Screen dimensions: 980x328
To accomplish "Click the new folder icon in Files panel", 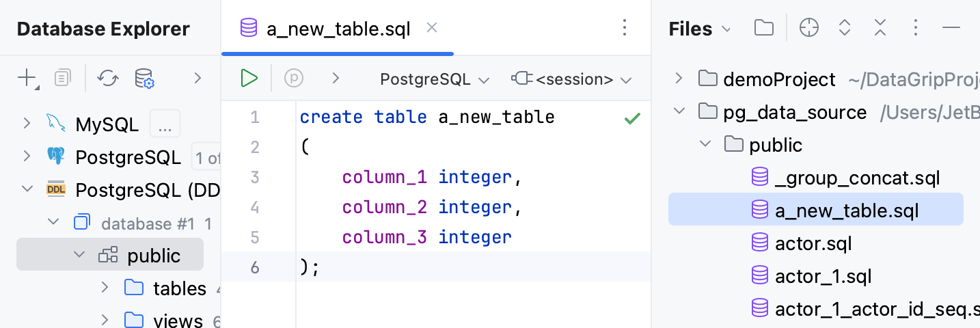I will (764, 28).
